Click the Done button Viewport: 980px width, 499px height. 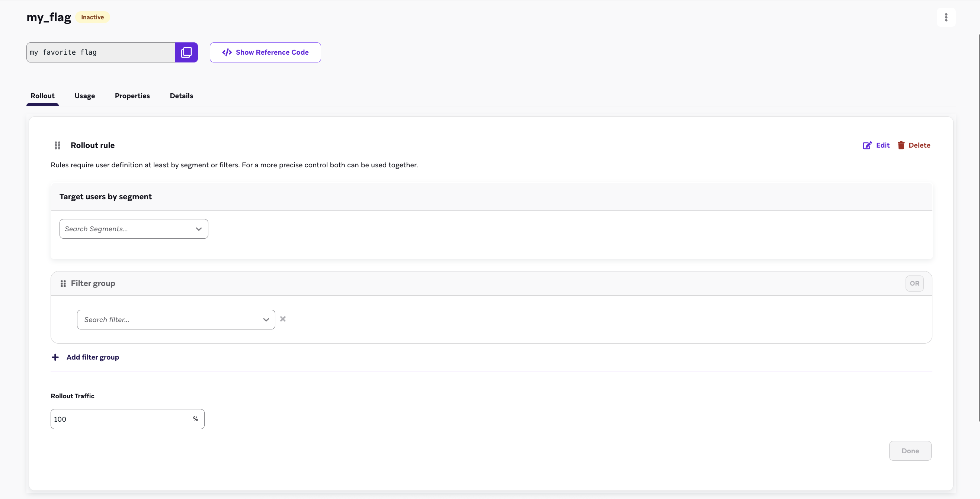[910, 451]
